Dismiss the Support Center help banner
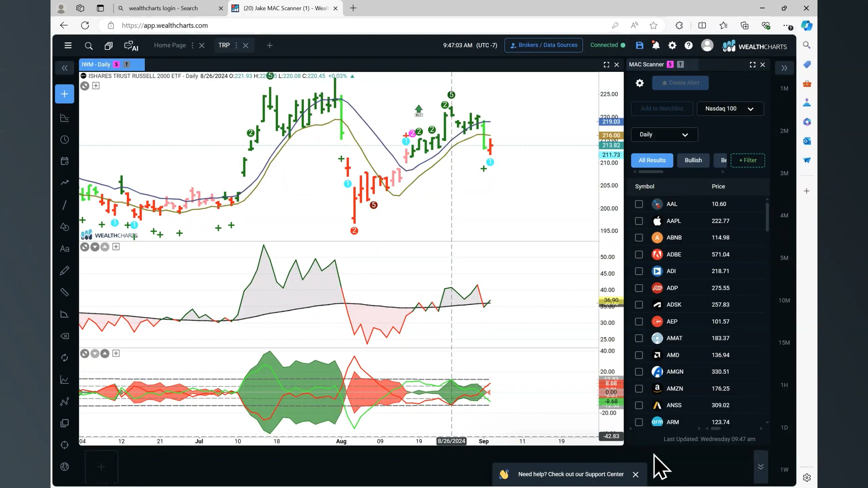The width and height of the screenshot is (868, 488). click(636, 474)
